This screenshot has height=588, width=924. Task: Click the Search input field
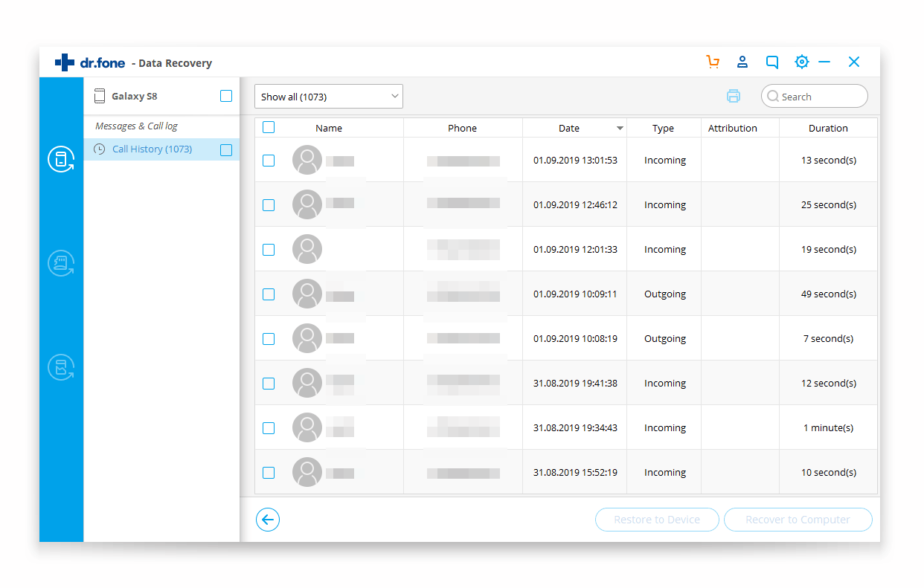coord(815,96)
